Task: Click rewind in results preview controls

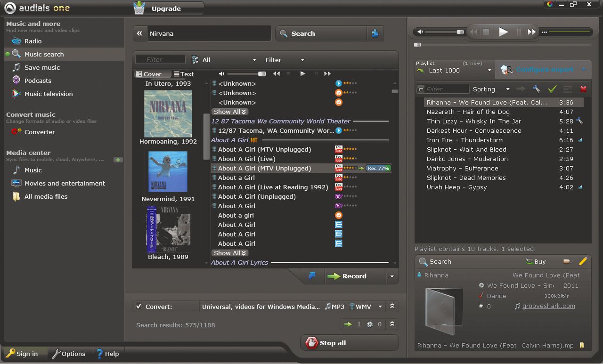Action: [277, 74]
